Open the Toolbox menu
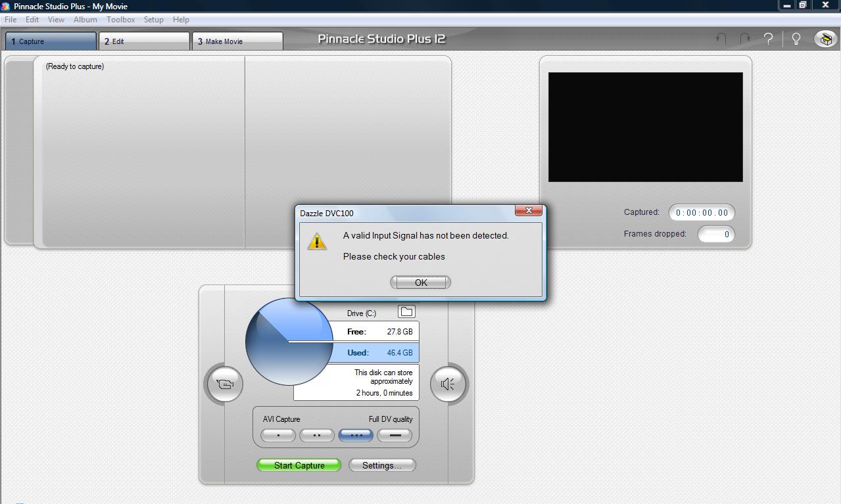This screenshot has height=504, width=841. pyautogui.click(x=121, y=20)
